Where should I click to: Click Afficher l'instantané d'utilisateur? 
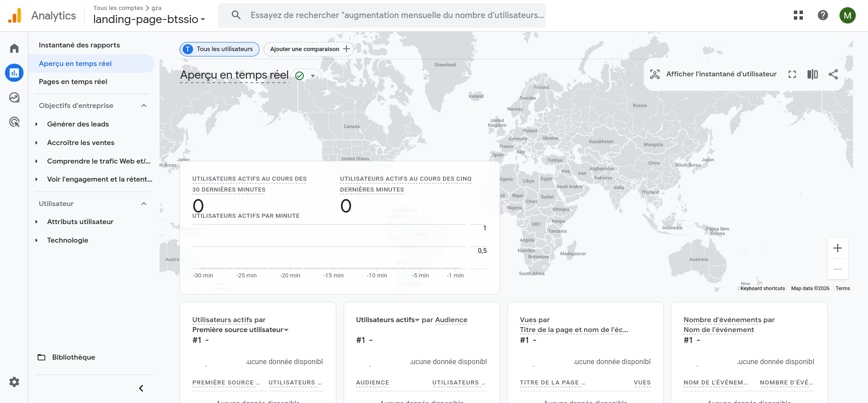(722, 74)
